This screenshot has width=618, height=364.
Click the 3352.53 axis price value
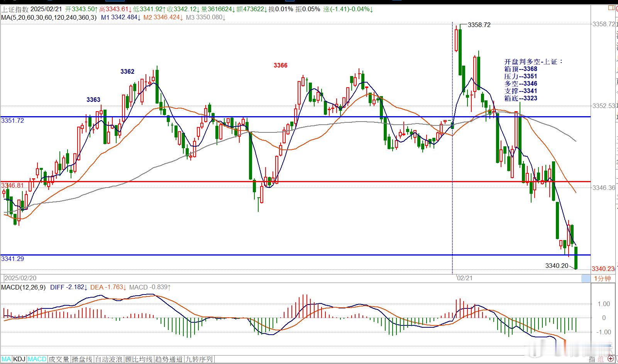(603, 106)
